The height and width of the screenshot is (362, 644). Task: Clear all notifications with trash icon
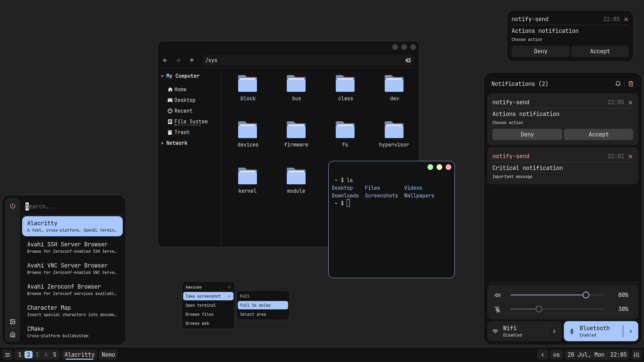click(631, 84)
